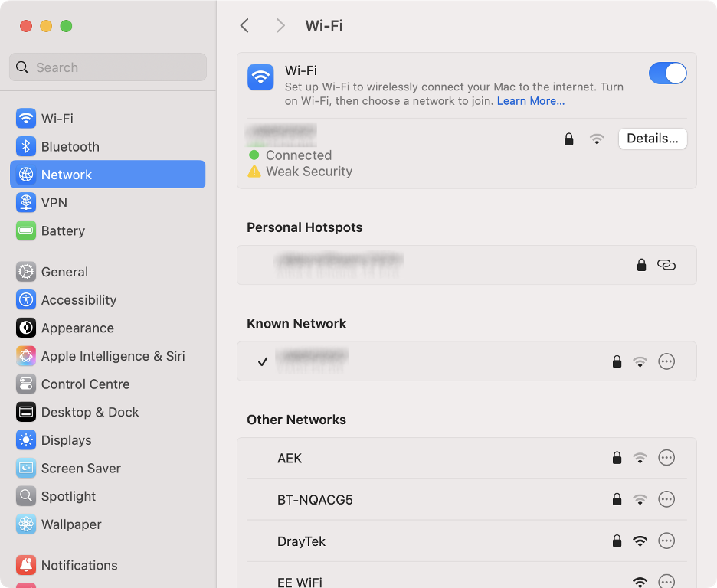717x588 pixels.
Task: Open Bluetooth settings from the sidebar
Action: [25, 146]
